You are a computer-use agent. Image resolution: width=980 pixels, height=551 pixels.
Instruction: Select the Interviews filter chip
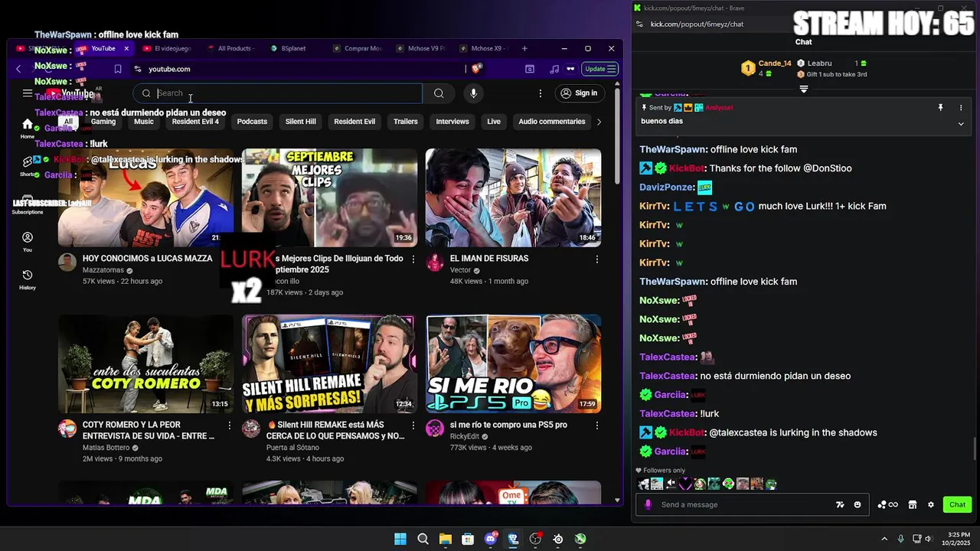pos(452,122)
